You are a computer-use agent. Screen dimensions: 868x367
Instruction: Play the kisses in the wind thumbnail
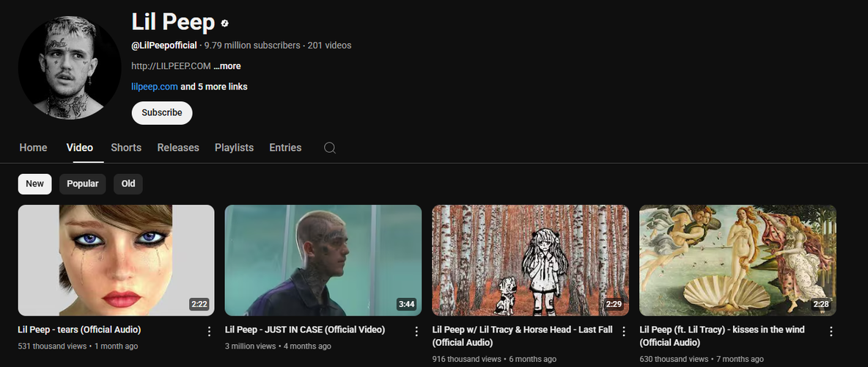click(738, 260)
